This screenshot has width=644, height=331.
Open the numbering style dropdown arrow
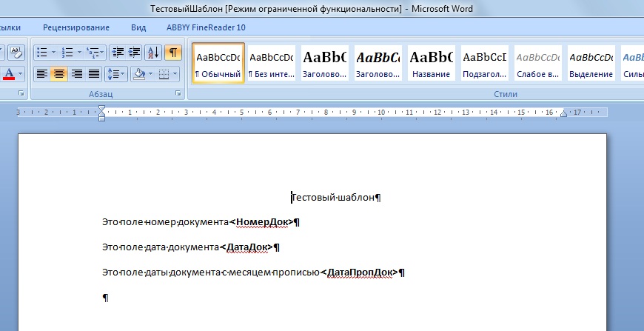point(79,53)
